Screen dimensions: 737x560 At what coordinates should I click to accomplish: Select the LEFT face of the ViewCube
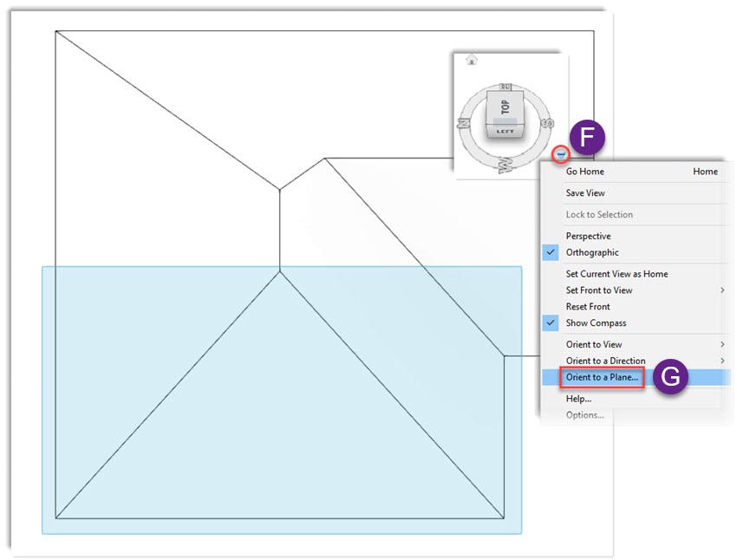pyautogui.click(x=505, y=132)
